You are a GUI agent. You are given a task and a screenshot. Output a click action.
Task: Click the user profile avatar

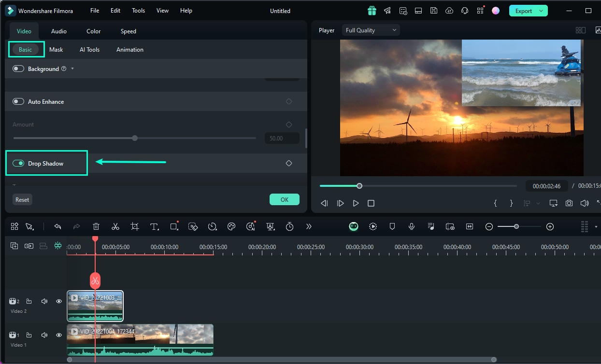pos(496,11)
